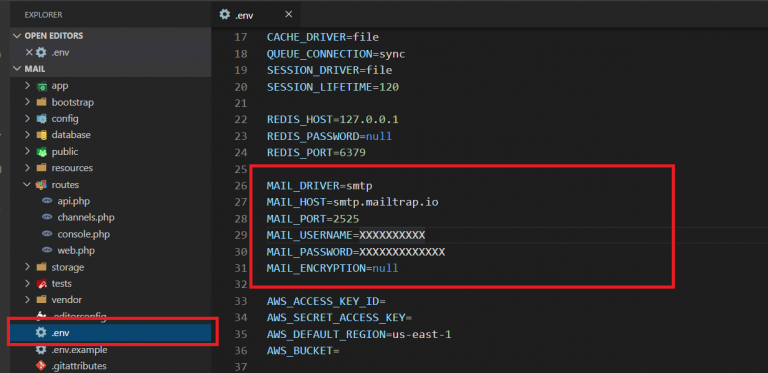Close .env in Open Editors list
This screenshot has height=373, width=768.
point(29,52)
